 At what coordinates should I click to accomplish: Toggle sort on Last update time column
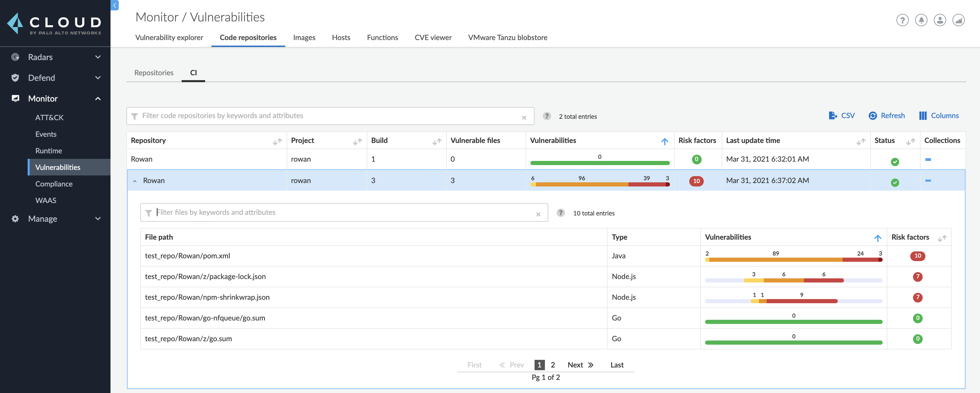pos(861,142)
